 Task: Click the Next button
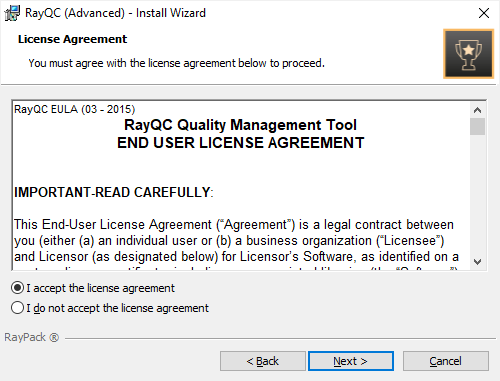351,361
